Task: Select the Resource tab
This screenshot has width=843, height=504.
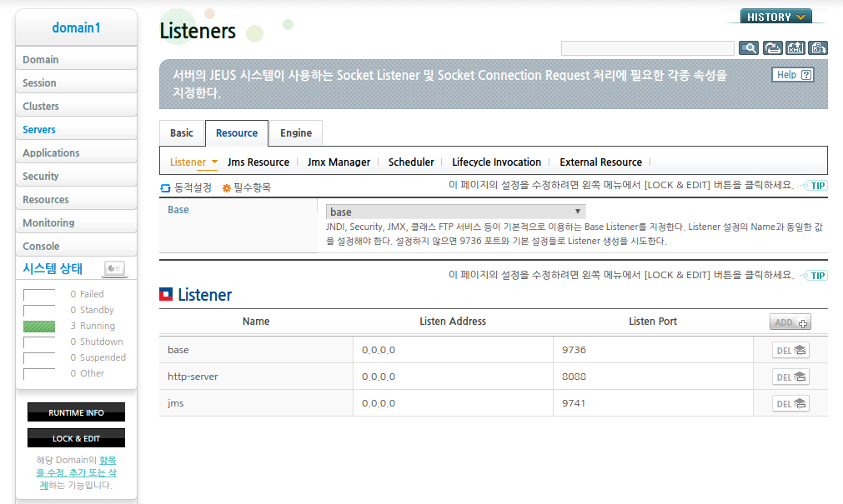Action: pos(237,132)
